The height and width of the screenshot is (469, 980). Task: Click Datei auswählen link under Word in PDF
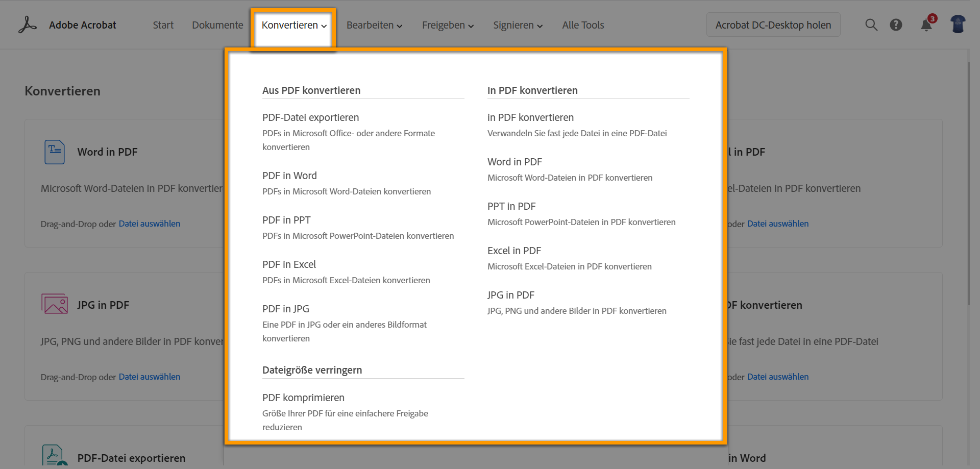point(150,224)
